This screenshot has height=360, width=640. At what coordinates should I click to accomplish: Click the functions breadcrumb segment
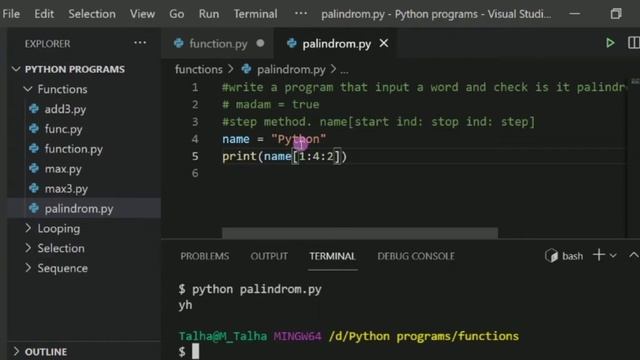pos(199,69)
